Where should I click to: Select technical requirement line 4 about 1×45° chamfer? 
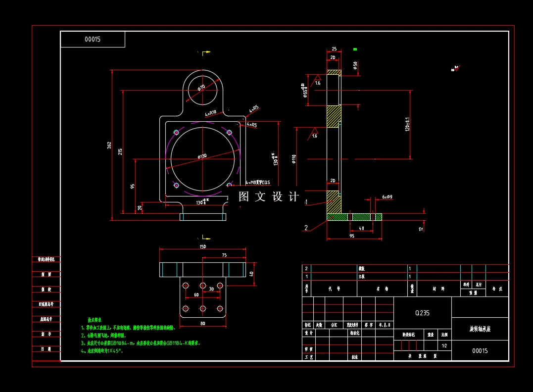click(101, 351)
